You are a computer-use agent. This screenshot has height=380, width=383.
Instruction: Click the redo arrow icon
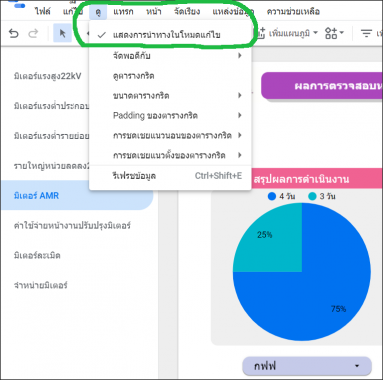[x=33, y=33]
